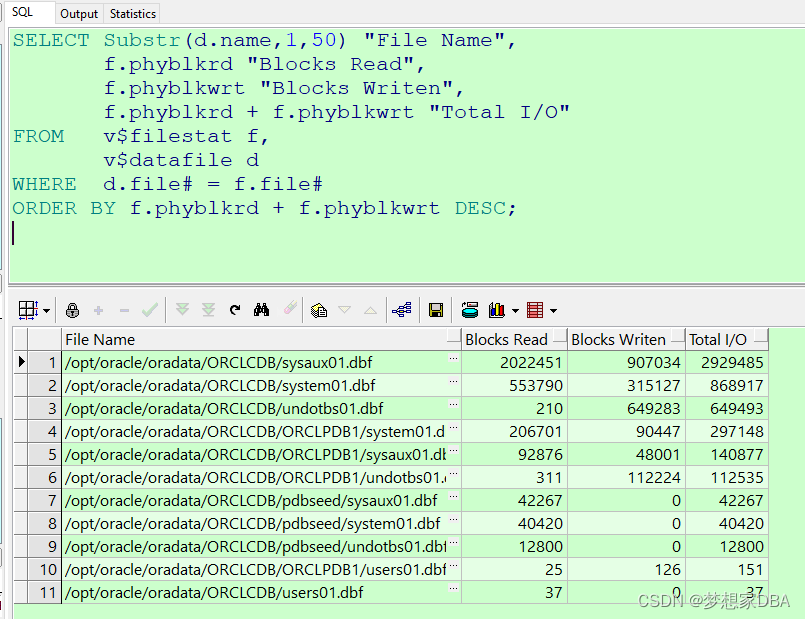Image resolution: width=805 pixels, height=619 pixels.
Task: Open the single record view icon
Action: 319,310
